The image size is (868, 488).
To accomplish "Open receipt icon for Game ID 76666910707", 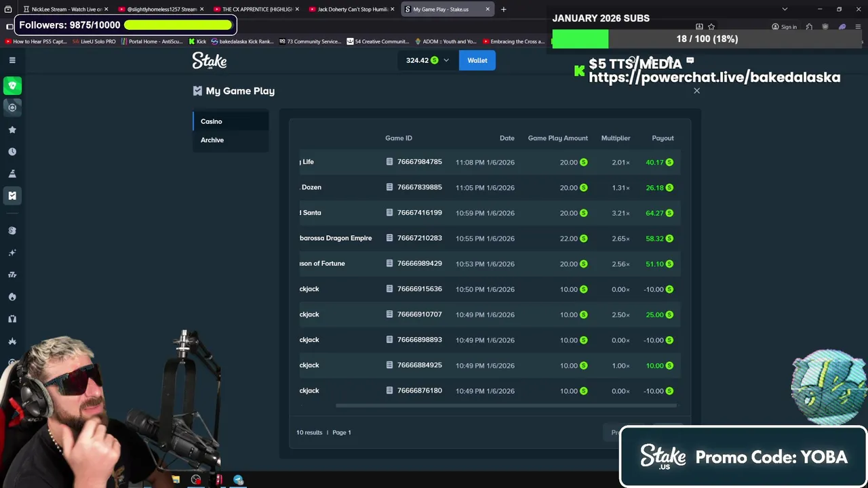I will click(x=389, y=314).
